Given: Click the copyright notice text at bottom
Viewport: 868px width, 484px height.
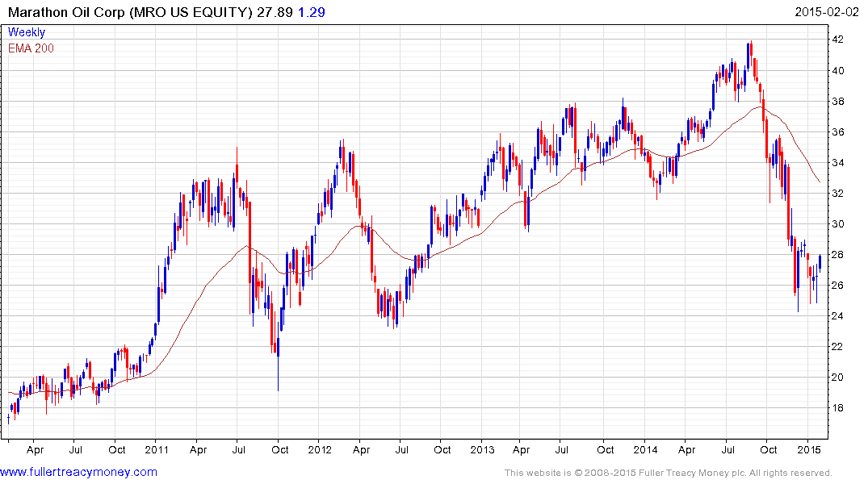Looking at the screenshot, I should (669, 473).
